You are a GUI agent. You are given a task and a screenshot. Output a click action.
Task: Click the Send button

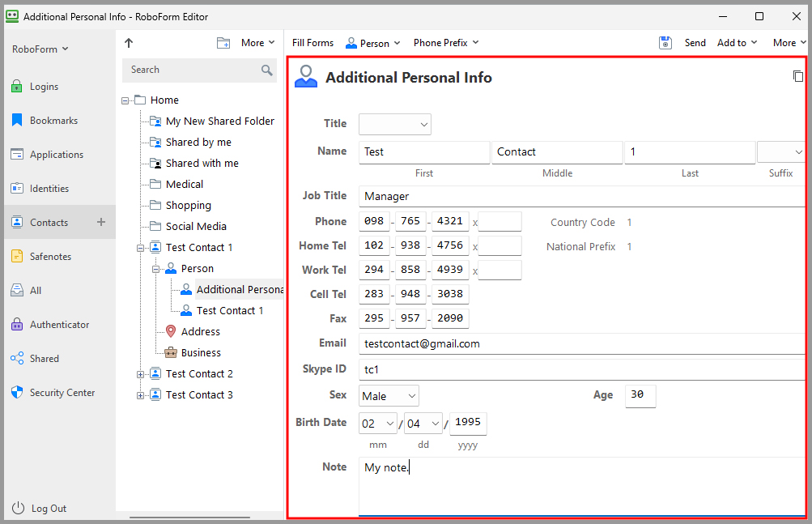coord(695,43)
